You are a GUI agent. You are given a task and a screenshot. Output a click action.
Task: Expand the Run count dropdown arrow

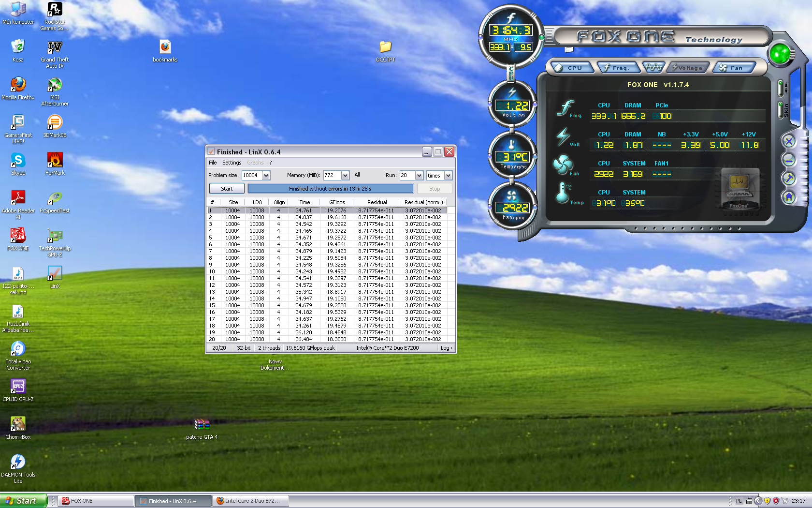pyautogui.click(x=420, y=176)
